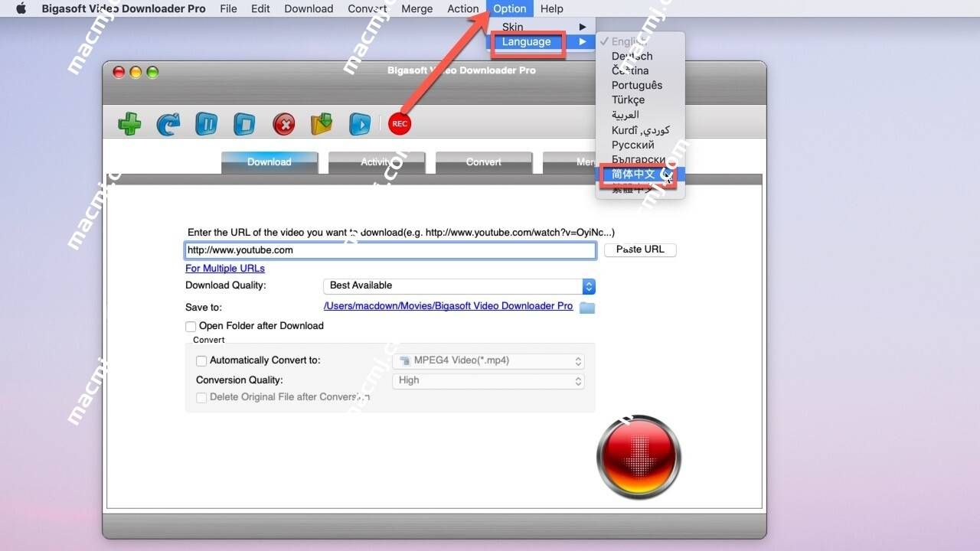The width and height of the screenshot is (980, 551).
Task: Toggle Delete Original File after Conversion checkbox
Action: [x=201, y=398]
